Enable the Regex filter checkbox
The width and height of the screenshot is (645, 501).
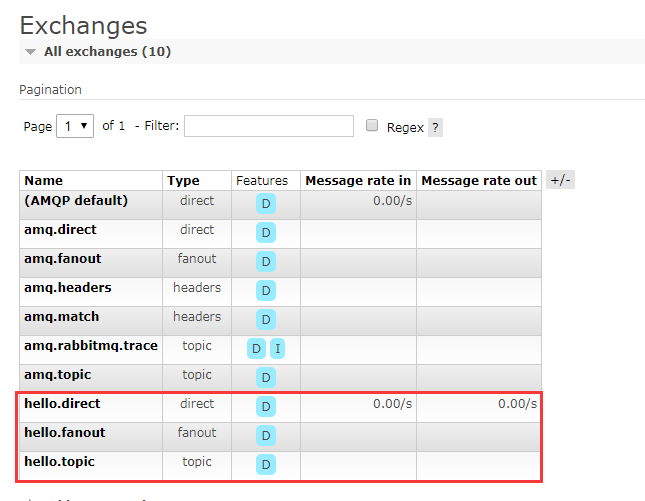point(372,126)
